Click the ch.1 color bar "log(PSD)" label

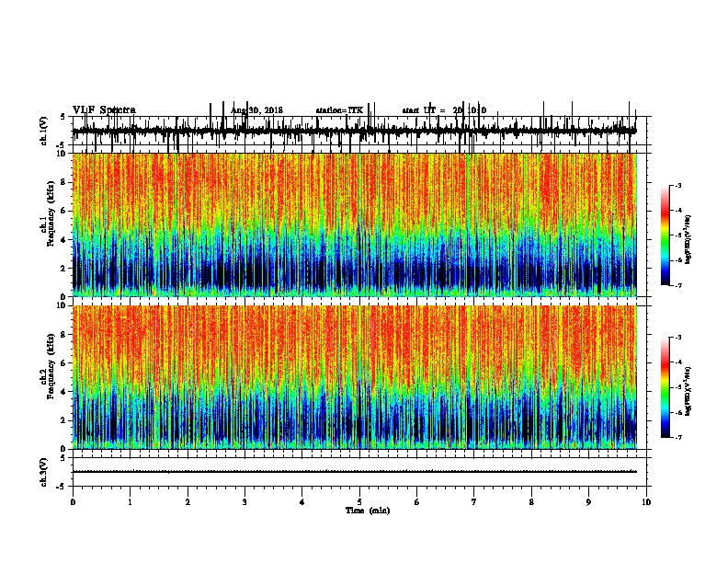pos(688,239)
